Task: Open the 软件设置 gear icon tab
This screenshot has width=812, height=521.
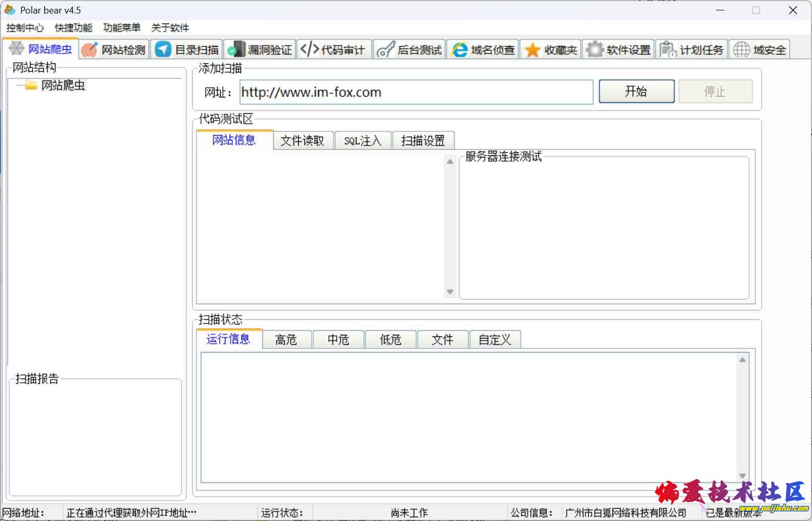Action: [594, 50]
